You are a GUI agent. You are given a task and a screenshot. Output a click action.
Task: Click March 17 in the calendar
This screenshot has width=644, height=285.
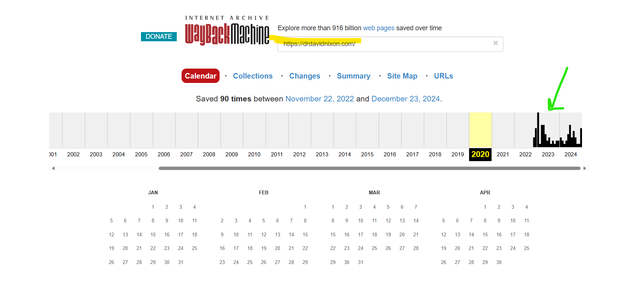pos(361,234)
